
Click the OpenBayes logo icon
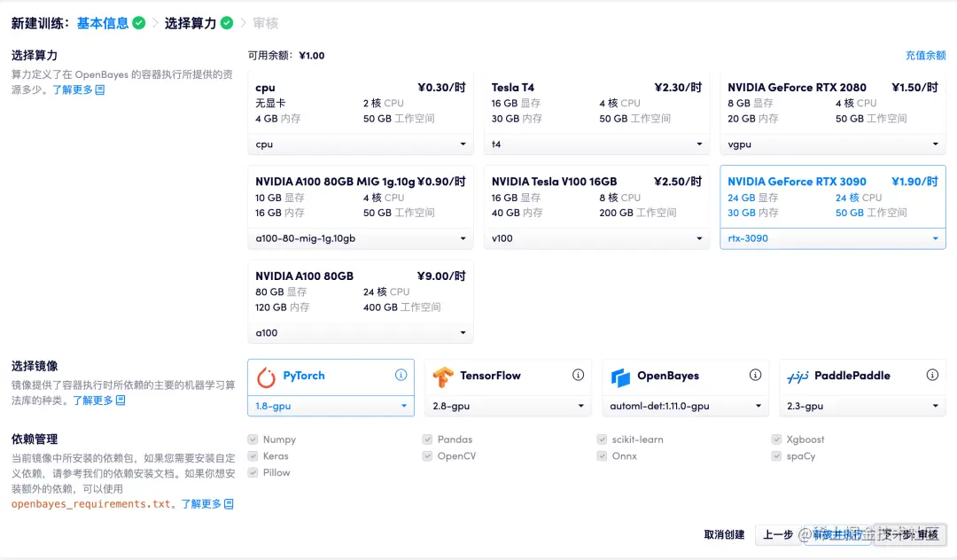coord(620,377)
